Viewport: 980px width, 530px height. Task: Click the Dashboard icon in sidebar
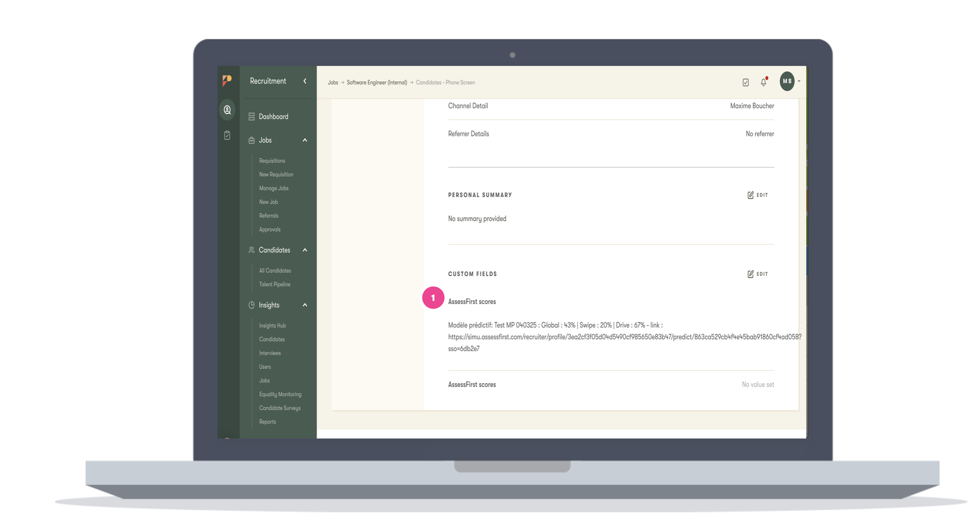(252, 117)
